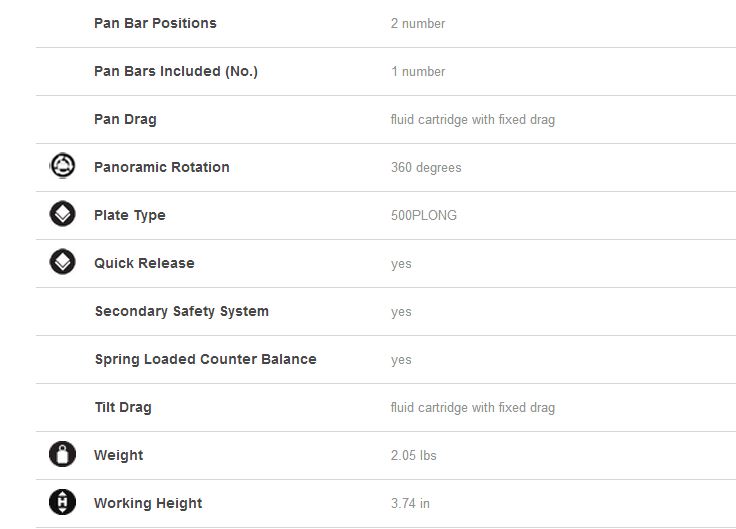Click the Plate Type diamond icon
This screenshot has width=736, height=529.
click(62, 214)
